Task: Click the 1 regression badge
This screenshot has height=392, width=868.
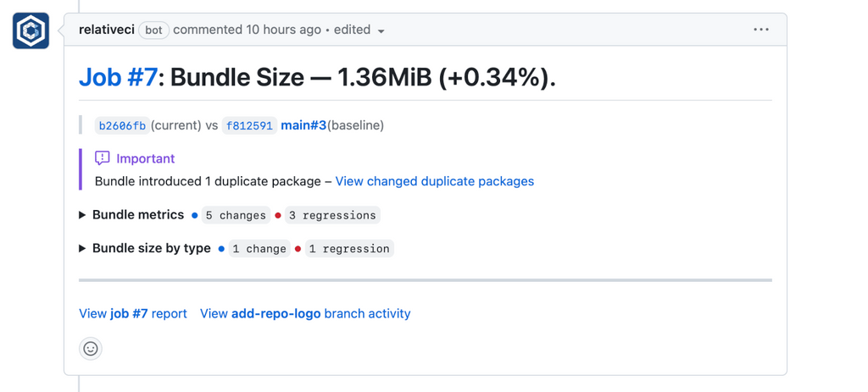Action: point(349,249)
